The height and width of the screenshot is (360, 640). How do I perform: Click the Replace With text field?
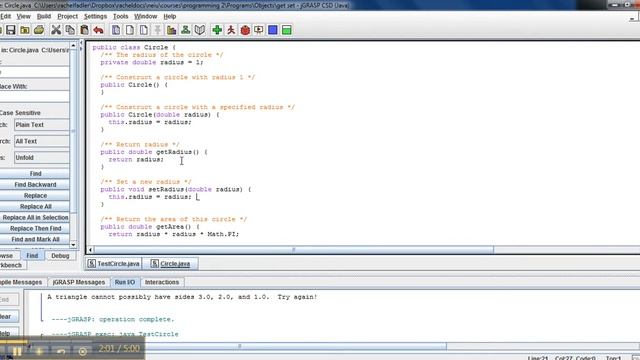(35, 97)
